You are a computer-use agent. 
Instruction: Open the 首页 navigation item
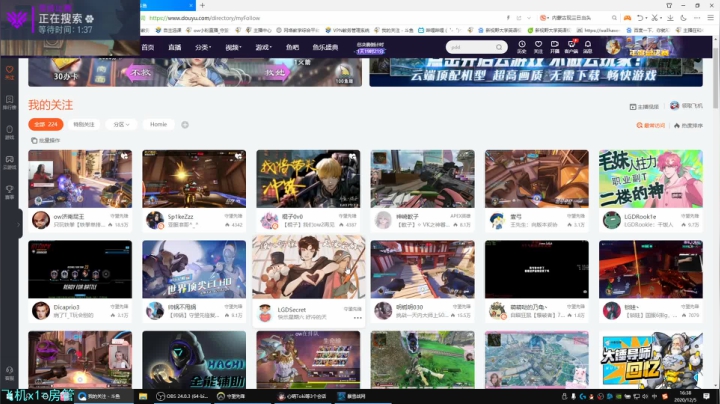pyautogui.click(x=148, y=47)
